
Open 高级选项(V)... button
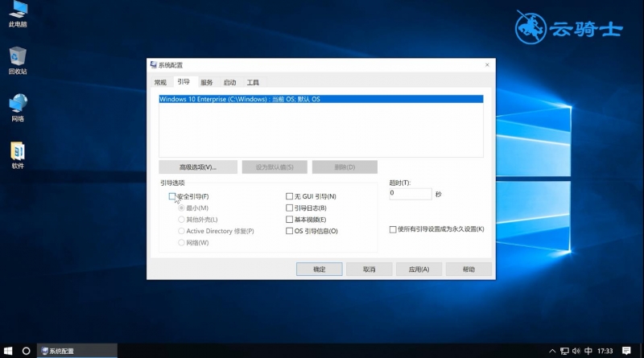coord(198,167)
